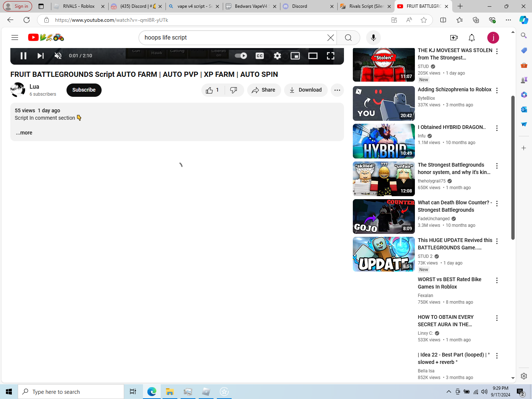The height and width of the screenshot is (399, 532).
Task: Open Windows Start menu
Action: [x=9, y=392]
